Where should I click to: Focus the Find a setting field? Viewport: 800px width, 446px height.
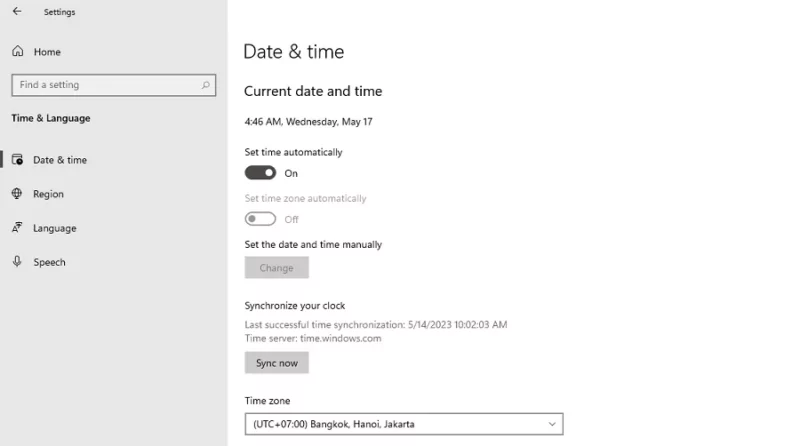pyautogui.click(x=114, y=85)
